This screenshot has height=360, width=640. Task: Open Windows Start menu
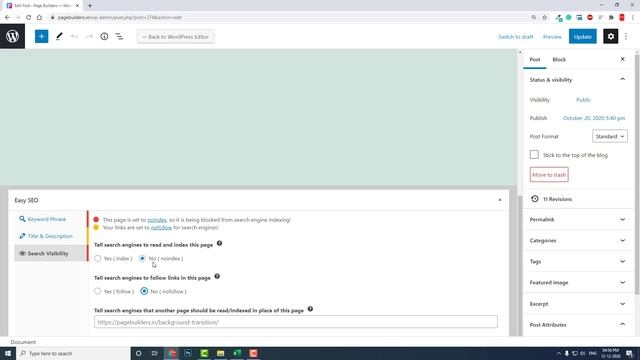click(x=8, y=353)
